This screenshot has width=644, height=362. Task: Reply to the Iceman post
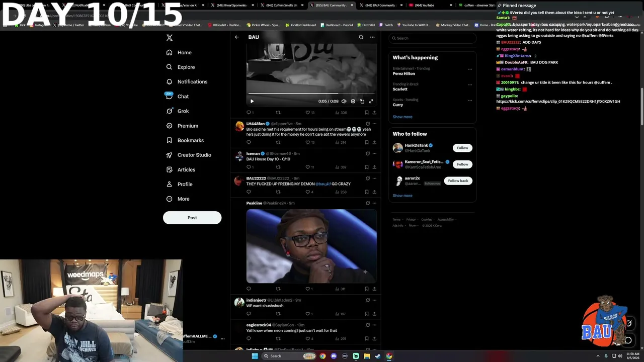pos(249,167)
